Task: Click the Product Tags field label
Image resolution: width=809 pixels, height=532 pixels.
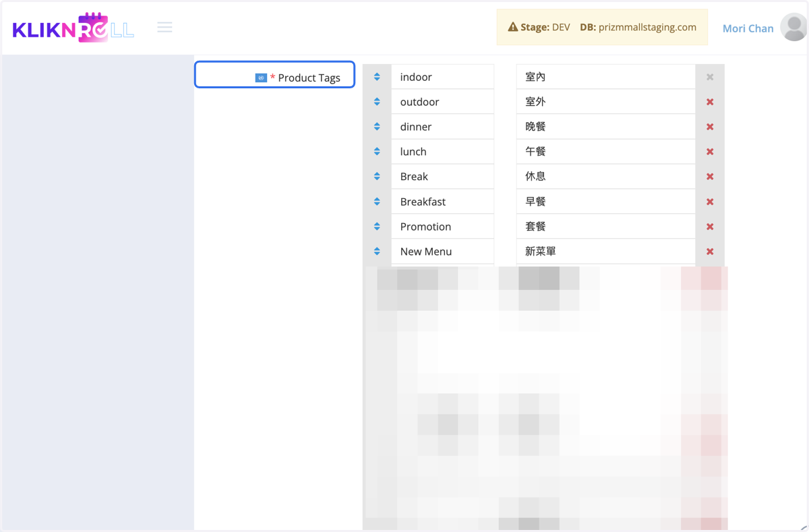Action: pyautogui.click(x=309, y=78)
